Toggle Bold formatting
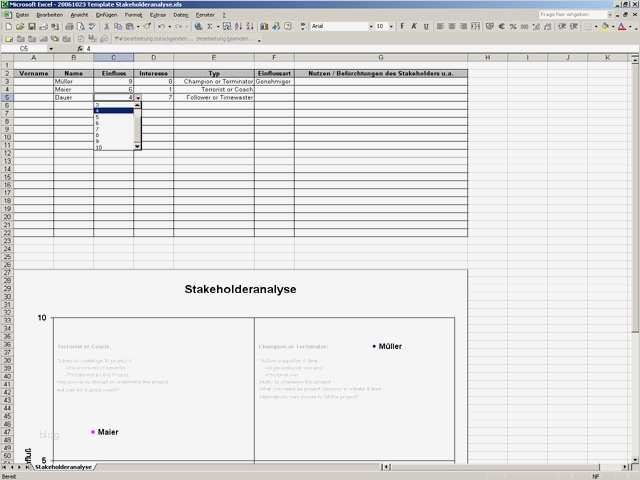 point(402,27)
